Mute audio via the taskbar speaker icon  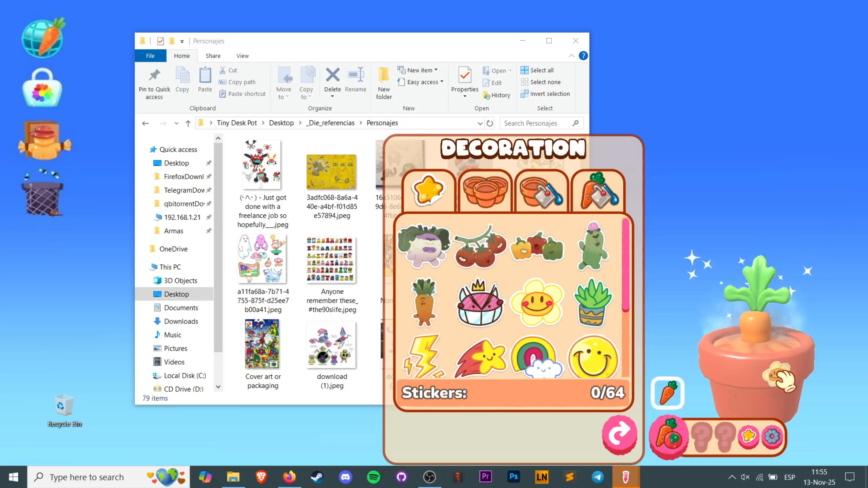point(746,476)
